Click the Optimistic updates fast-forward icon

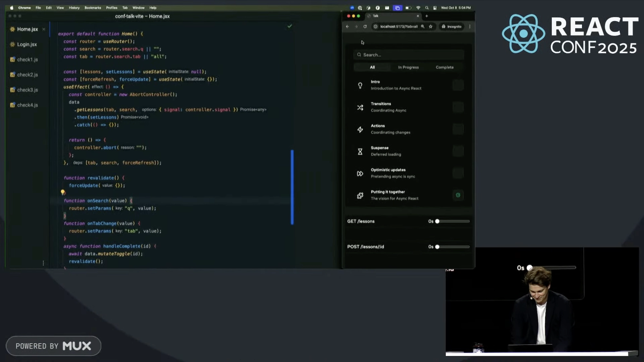coord(360,174)
